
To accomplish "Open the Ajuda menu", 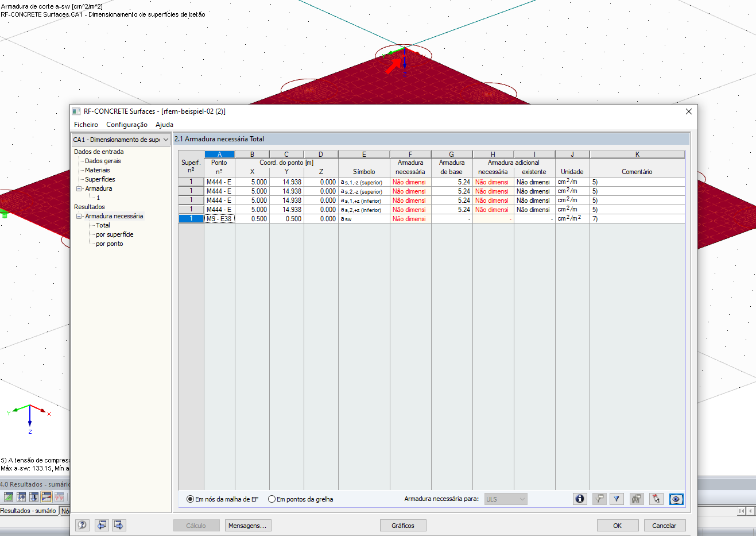I will tap(164, 125).
